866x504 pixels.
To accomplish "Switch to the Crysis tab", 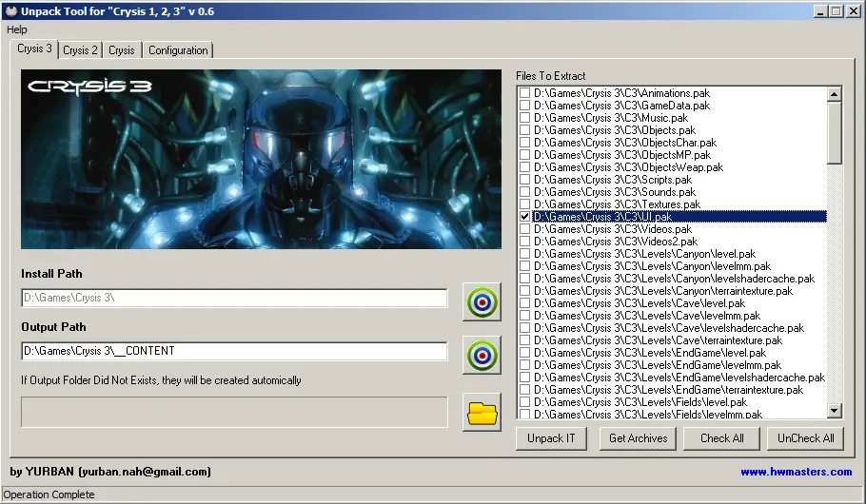I will coord(122,50).
